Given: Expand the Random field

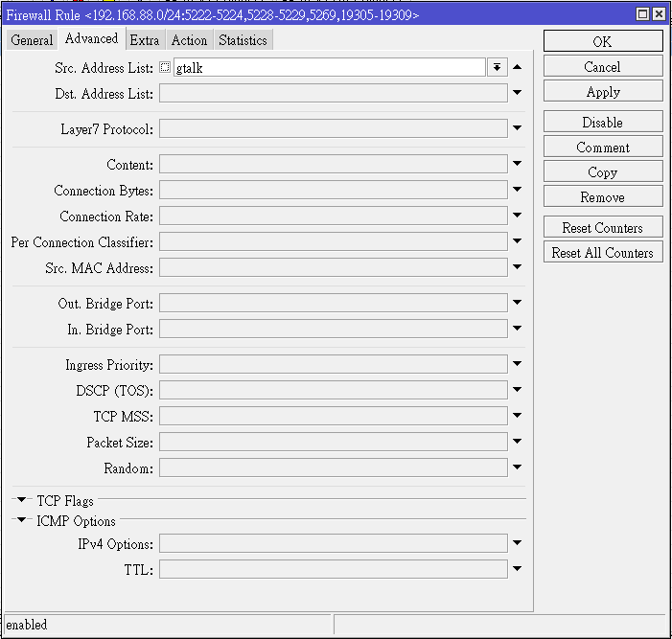Looking at the screenshot, I should 518,467.
